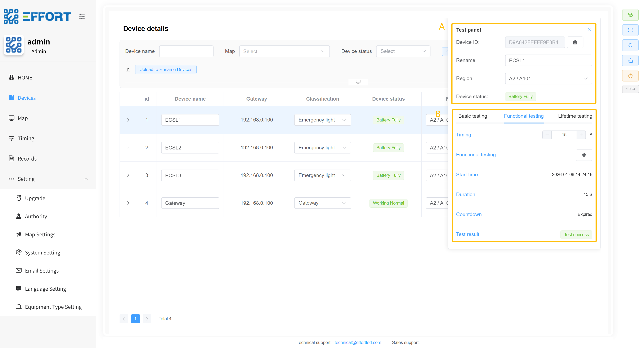Switch to Basic testing tab
644x348 pixels.
(473, 116)
